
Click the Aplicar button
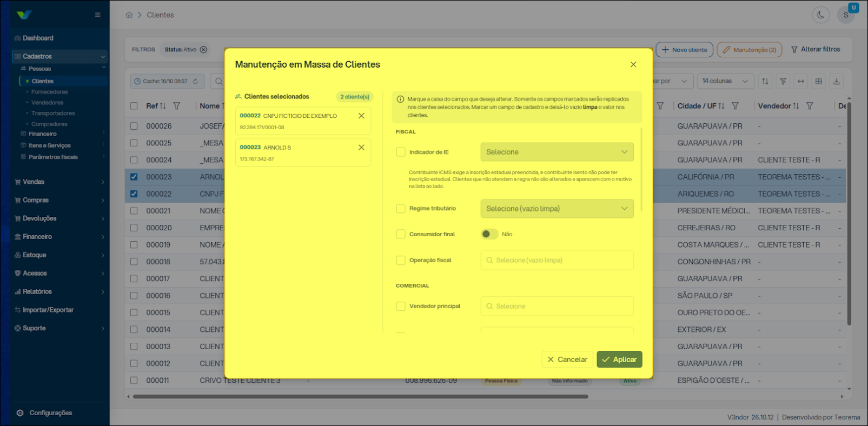(x=619, y=360)
